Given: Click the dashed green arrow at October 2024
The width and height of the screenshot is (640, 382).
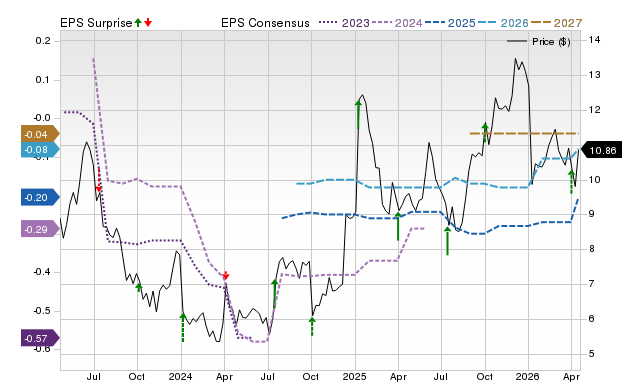Looking at the screenshot, I should point(312,326).
